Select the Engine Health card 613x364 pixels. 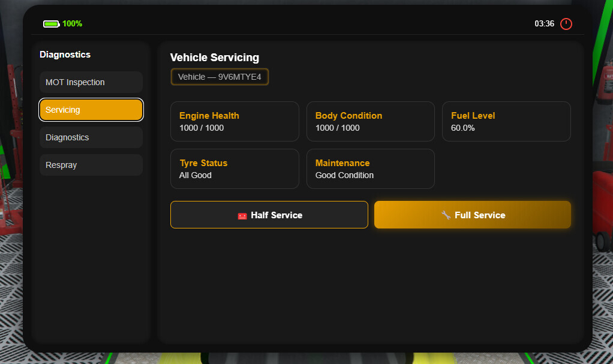(x=235, y=121)
